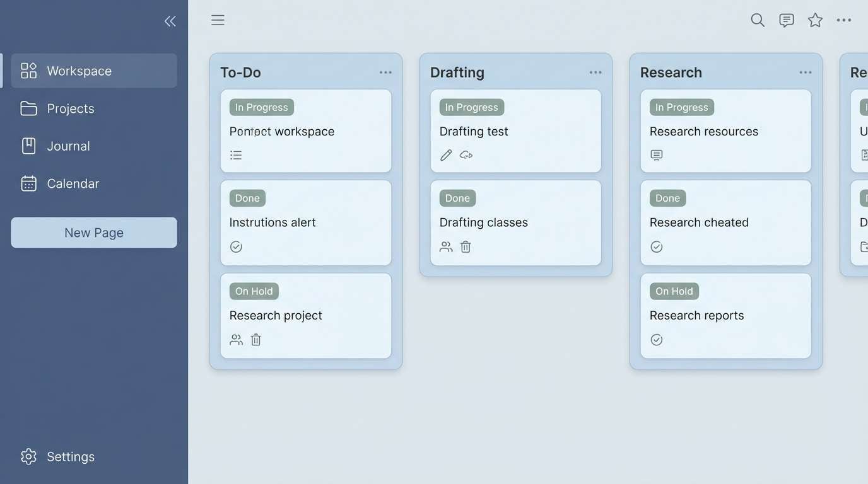Click the checklist icon on Project workspace card

tap(236, 154)
